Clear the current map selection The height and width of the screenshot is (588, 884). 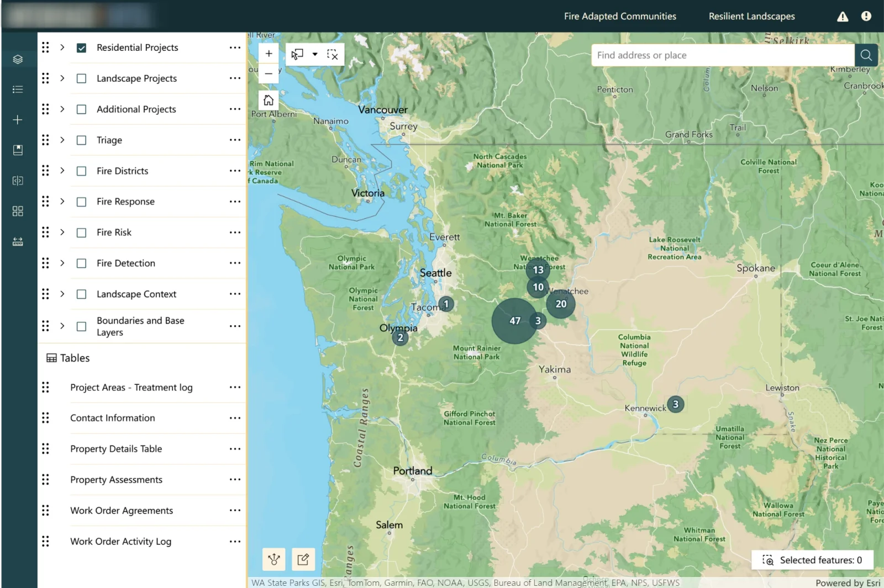tap(333, 54)
